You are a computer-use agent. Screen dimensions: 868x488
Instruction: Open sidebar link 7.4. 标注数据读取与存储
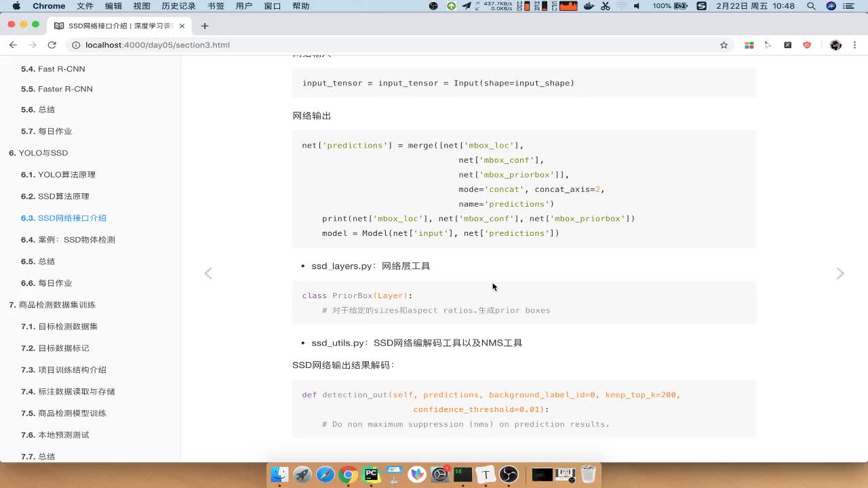click(x=68, y=392)
